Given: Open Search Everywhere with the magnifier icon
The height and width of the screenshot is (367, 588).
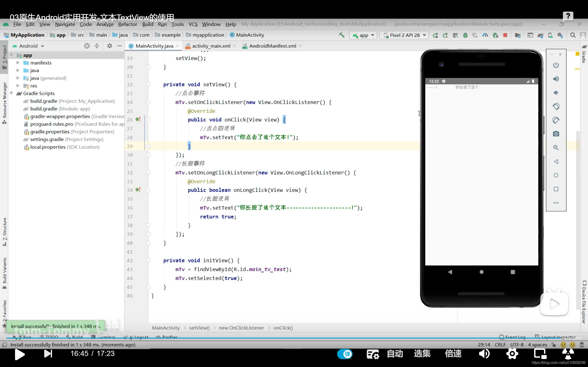Looking at the screenshot, I should click(573, 35).
